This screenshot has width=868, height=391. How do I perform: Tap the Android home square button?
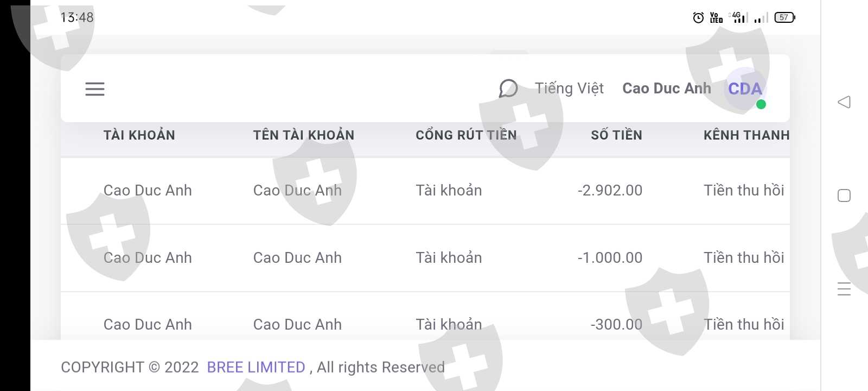pyautogui.click(x=844, y=195)
